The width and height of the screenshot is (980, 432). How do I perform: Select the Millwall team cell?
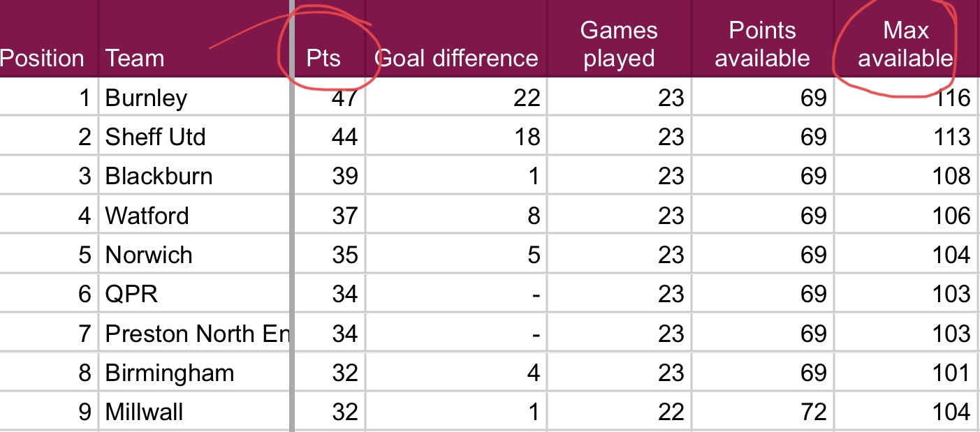144,412
